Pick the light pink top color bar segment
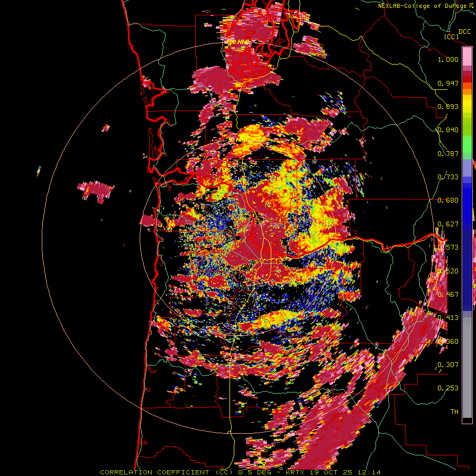Viewport: 476px width, 476px height. (467, 57)
